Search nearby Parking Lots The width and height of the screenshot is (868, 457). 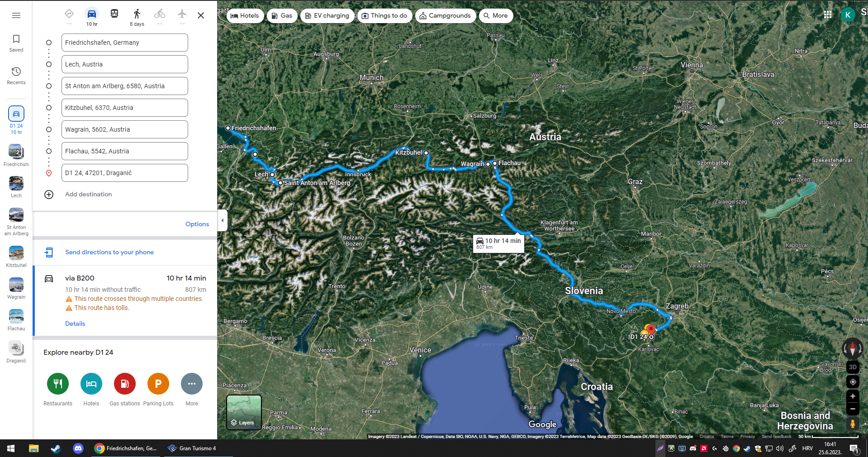(158, 384)
